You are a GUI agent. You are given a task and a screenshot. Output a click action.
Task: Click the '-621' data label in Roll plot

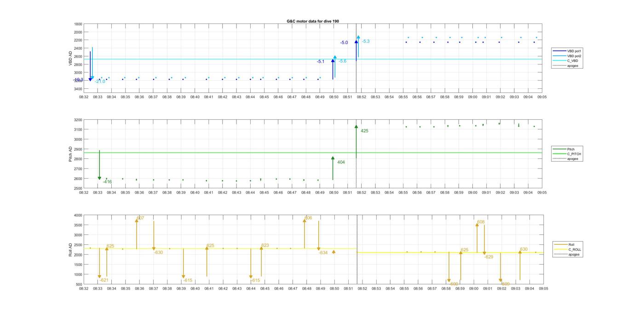(x=104, y=280)
